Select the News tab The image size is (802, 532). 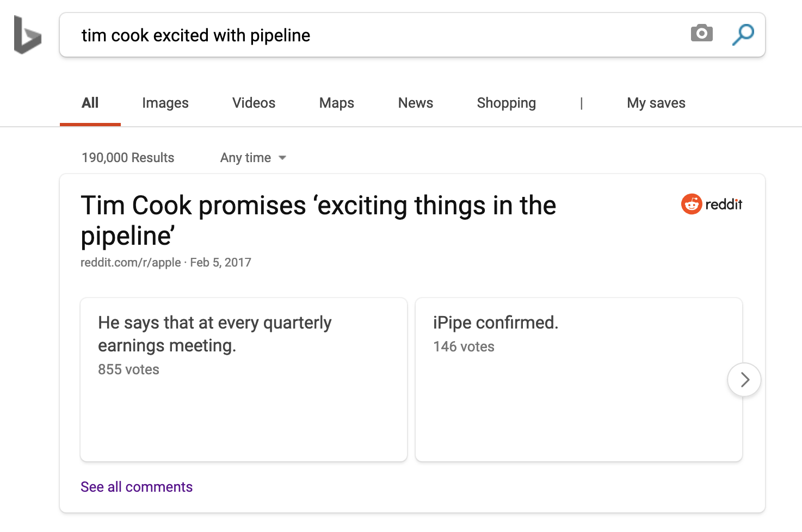416,103
